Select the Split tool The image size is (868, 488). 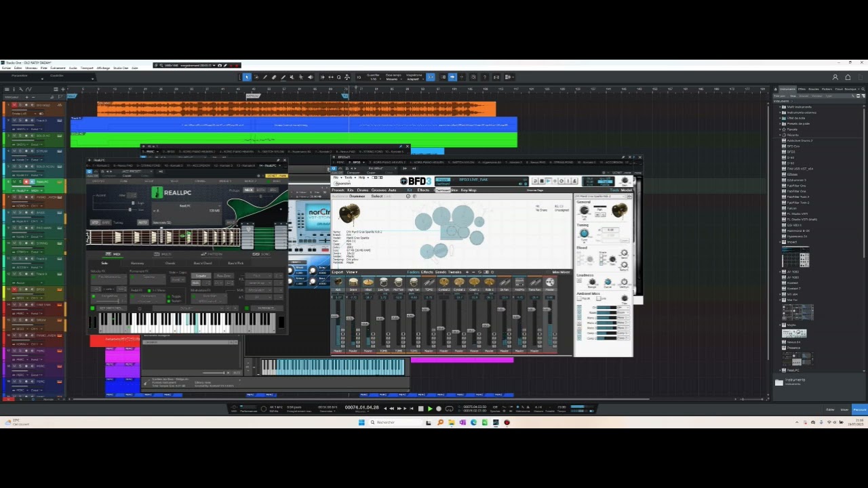265,77
